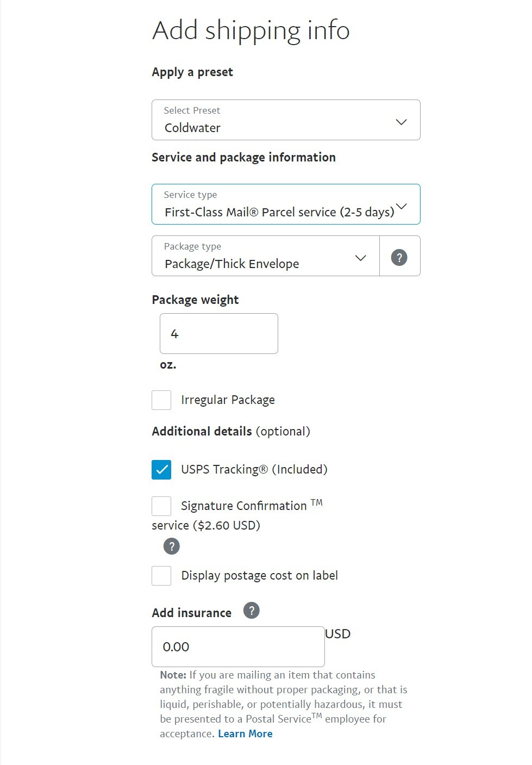
Task: Check the Irregular Package checkbox
Action: (161, 400)
